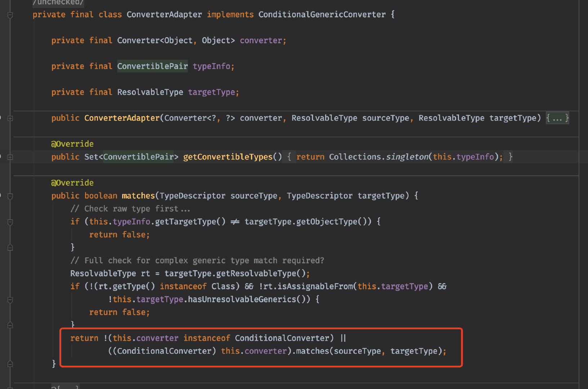The image size is (588, 389).
Task: Collapse the hasUnresolvableGenerics condition block marker
Action: [x=10, y=300]
